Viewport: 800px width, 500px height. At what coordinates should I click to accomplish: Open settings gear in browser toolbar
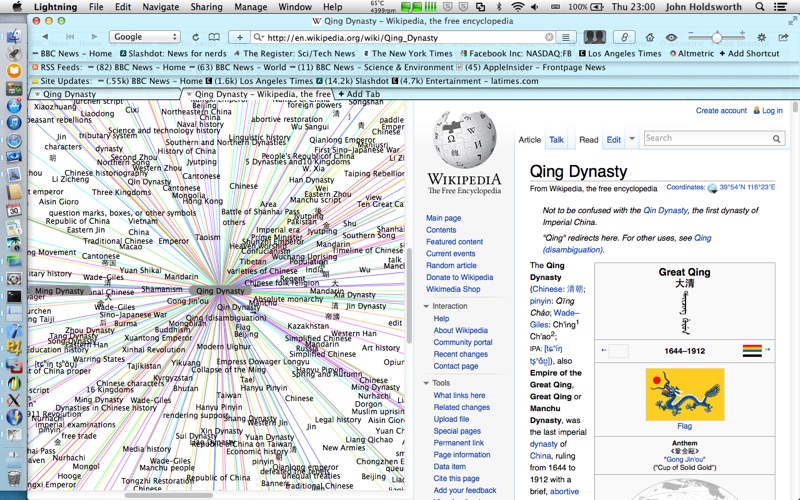coord(762,37)
